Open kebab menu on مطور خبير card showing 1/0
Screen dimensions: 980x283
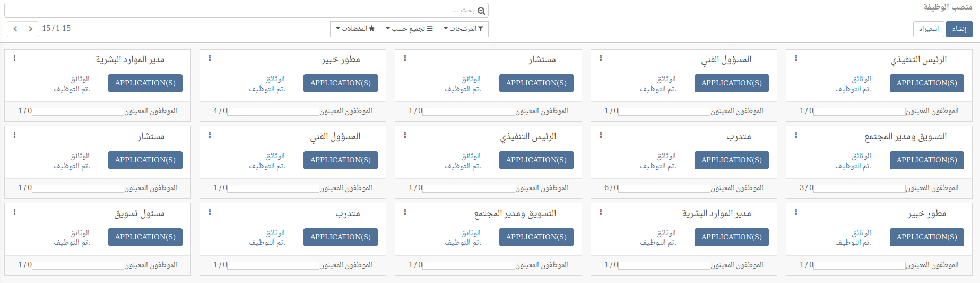[796, 212]
